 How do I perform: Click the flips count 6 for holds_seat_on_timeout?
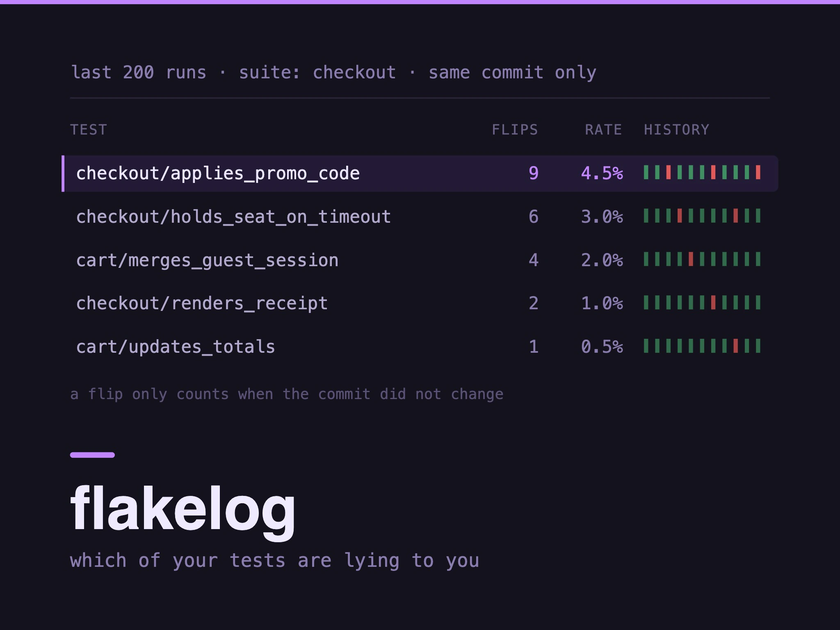pyautogui.click(x=533, y=217)
